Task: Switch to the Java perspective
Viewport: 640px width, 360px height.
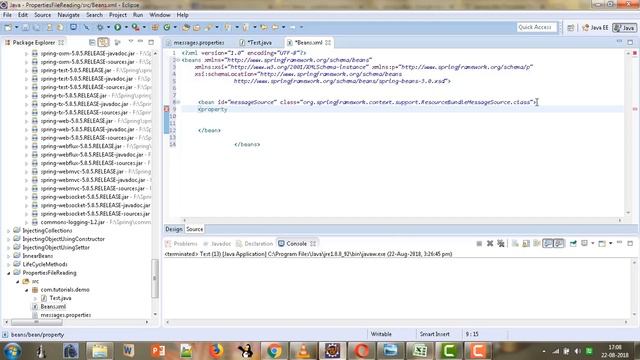Action: 624,28
